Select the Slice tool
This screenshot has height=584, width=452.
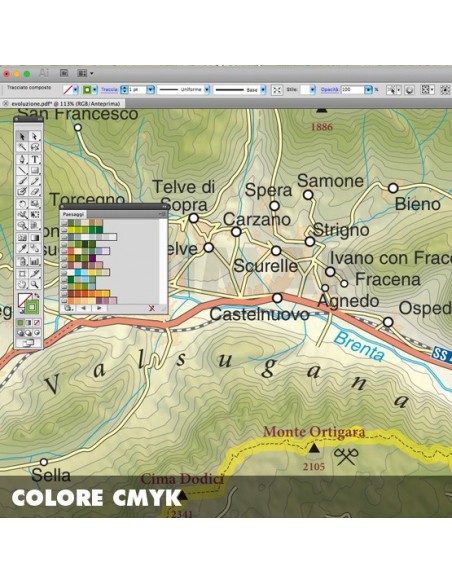(34, 273)
